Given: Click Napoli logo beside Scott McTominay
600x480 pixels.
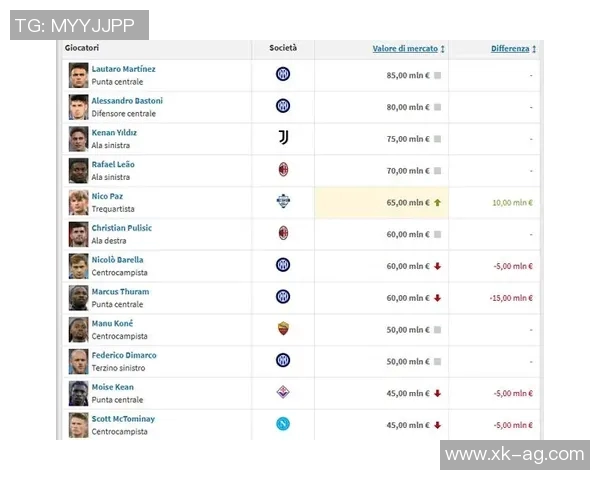Looking at the screenshot, I should [283, 425].
